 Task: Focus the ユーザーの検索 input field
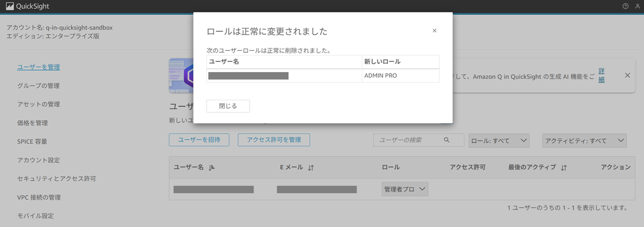click(419, 140)
